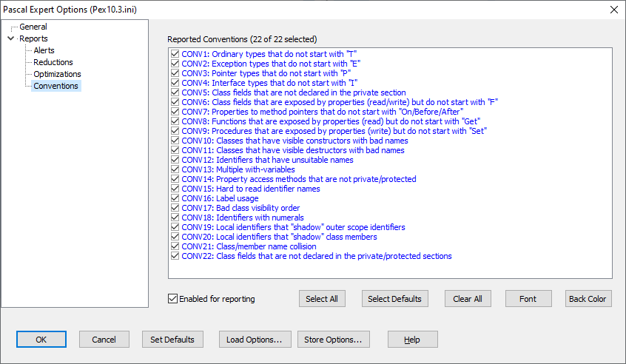Screen dimensions: 626x364
Task: Click Load Options button
Action: point(254,340)
